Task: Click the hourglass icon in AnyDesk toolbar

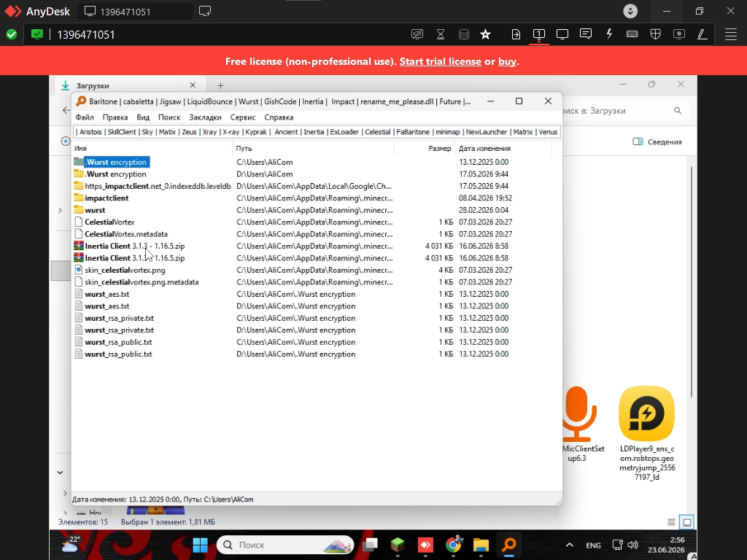Action: [440, 34]
